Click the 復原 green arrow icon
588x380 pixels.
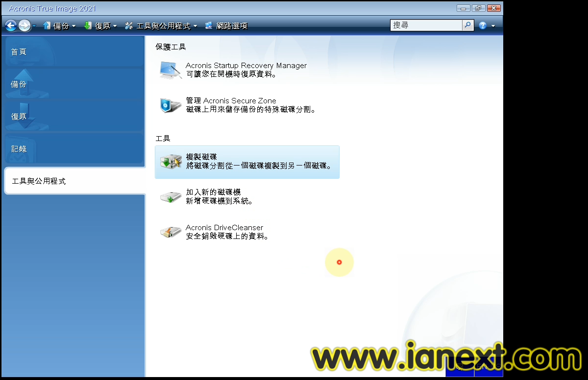point(88,25)
